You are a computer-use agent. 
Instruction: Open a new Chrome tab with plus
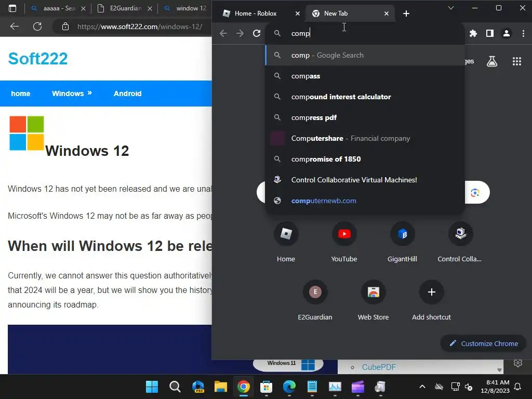pos(406,14)
